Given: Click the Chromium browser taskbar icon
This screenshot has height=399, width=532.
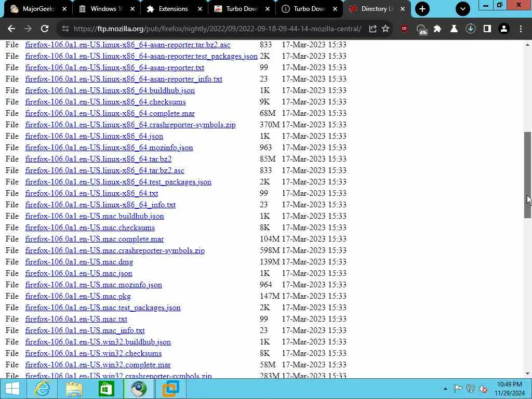Looking at the screenshot, I should [138, 389].
